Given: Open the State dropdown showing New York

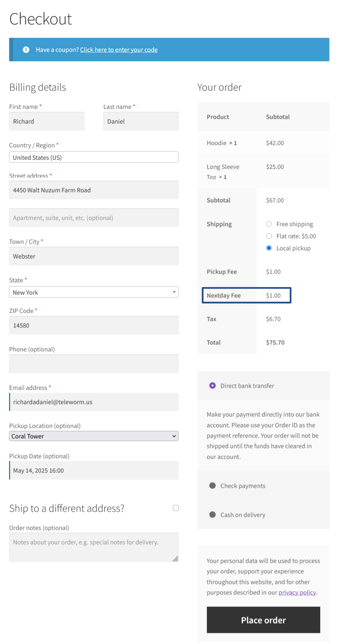Looking at the screenshot, I should (x=93, y=292).
